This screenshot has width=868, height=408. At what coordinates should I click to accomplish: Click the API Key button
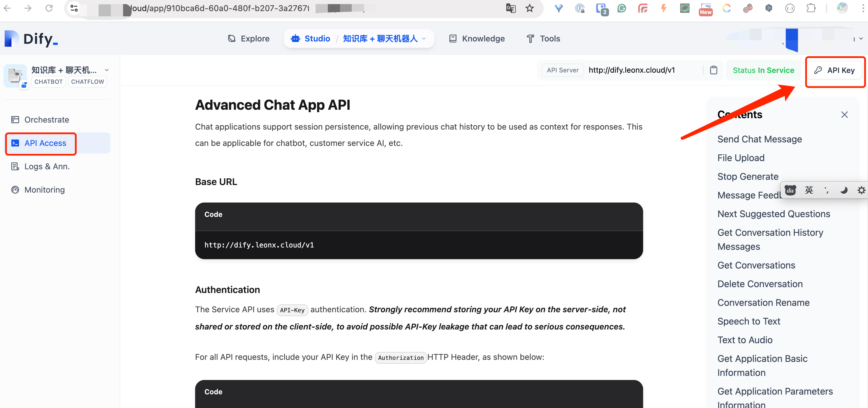pyautogui.click(x=835, y=70)
